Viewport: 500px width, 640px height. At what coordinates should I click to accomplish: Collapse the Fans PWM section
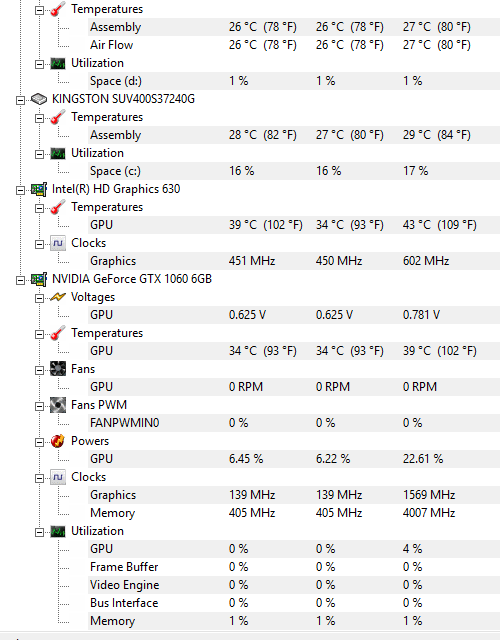coord(39,406)
